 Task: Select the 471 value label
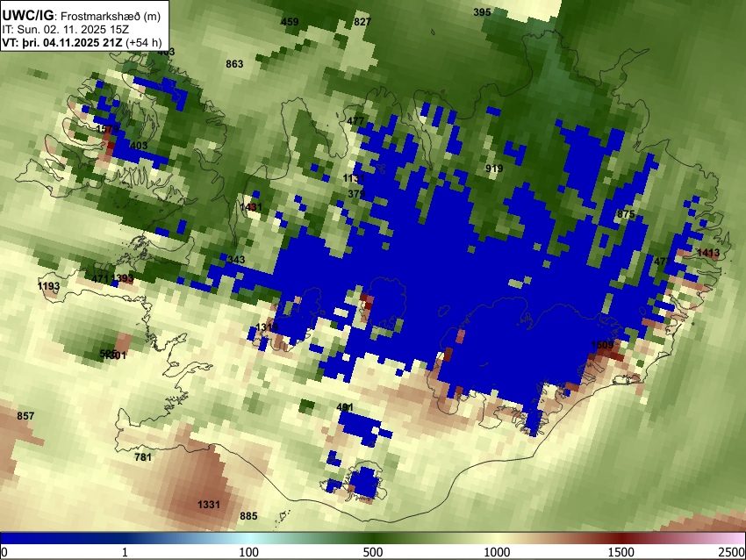click(x=100, y=278)
